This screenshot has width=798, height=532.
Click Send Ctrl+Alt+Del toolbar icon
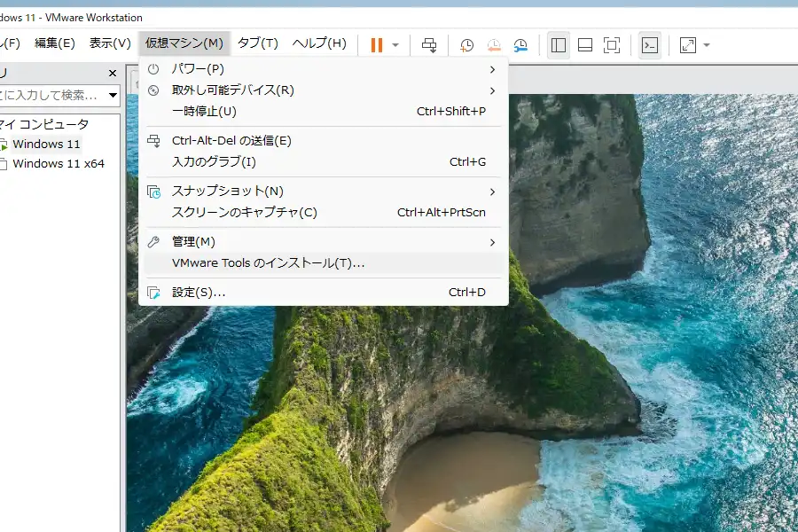(429, 45)
